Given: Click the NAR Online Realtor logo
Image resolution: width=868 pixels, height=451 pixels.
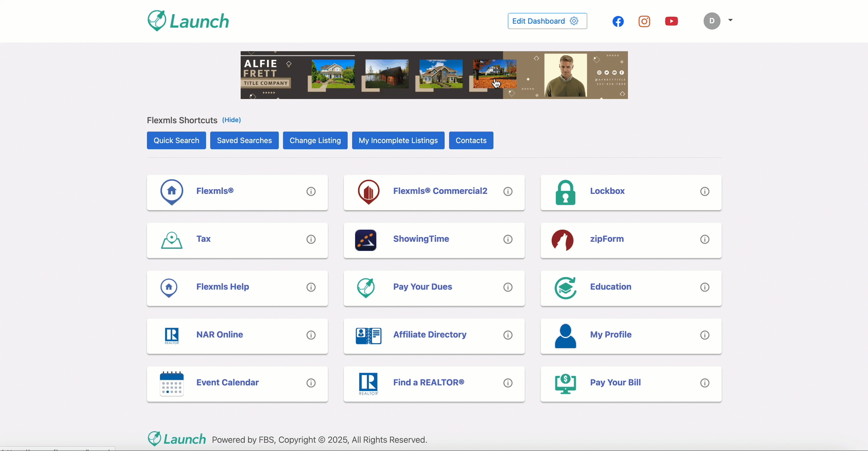Looking at the screenshot, I should click(x=172, y=336).
